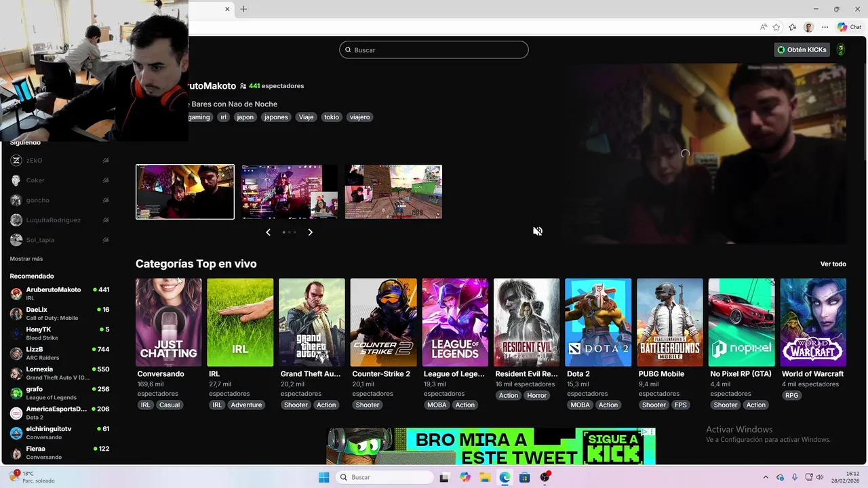Click the irl stream tag

point(223,117)
